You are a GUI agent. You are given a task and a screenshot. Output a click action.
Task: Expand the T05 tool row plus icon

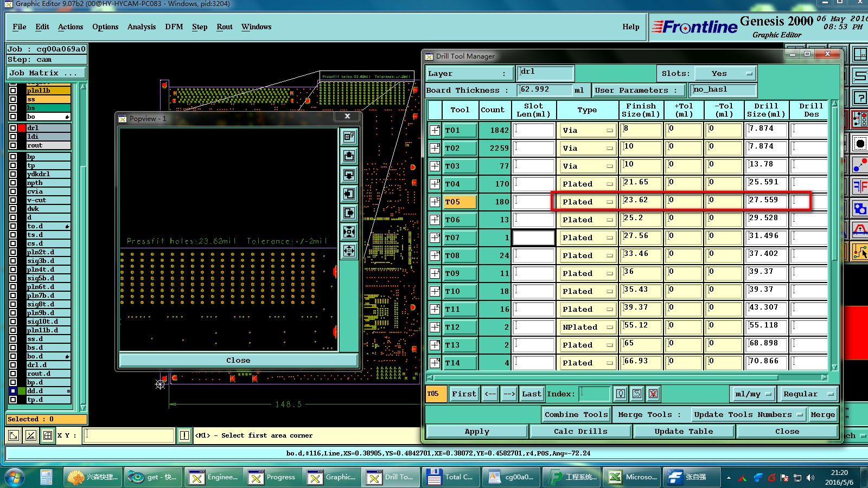point(435,202)
